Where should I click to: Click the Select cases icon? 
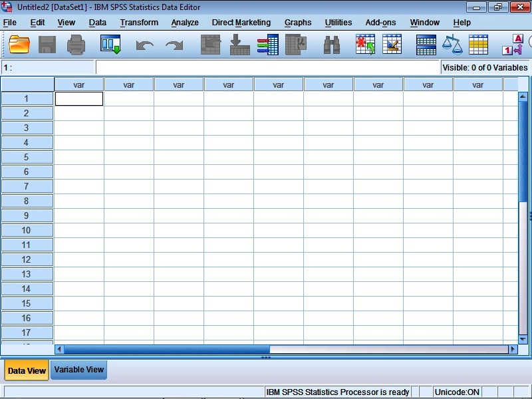pyautogui.click(x=478, y=45)
